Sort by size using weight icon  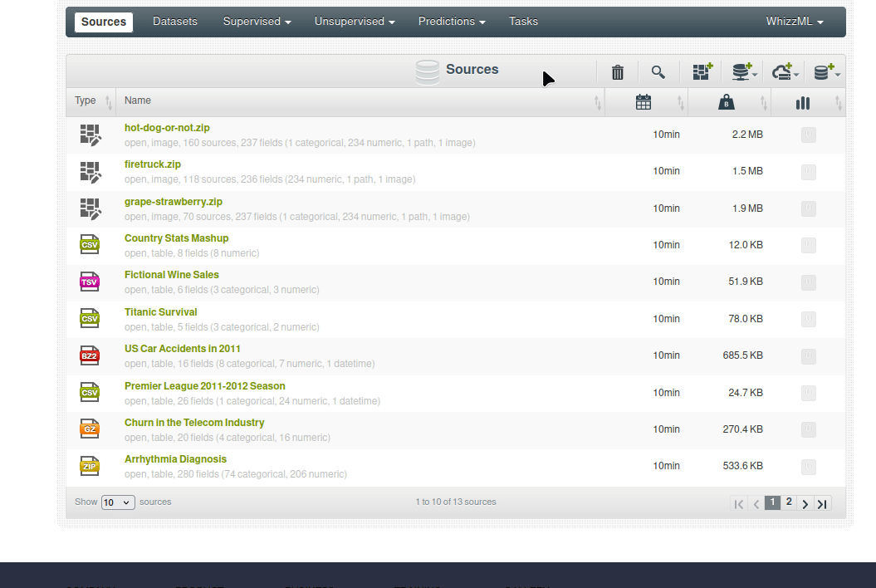coord(726,102)
